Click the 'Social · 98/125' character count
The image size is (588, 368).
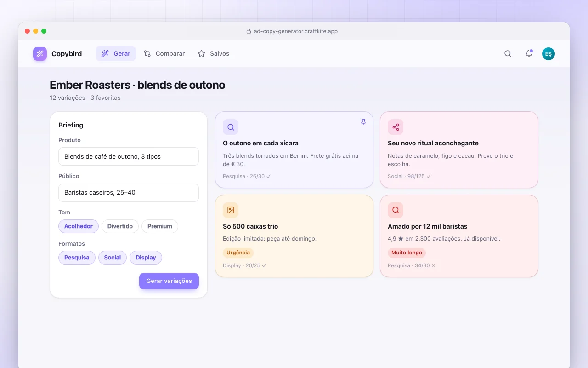[409, 176]
